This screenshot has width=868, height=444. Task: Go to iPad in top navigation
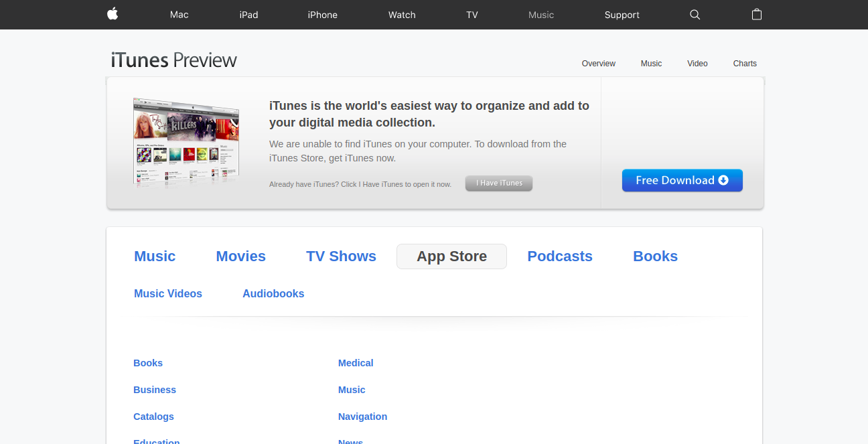point(248,15)
